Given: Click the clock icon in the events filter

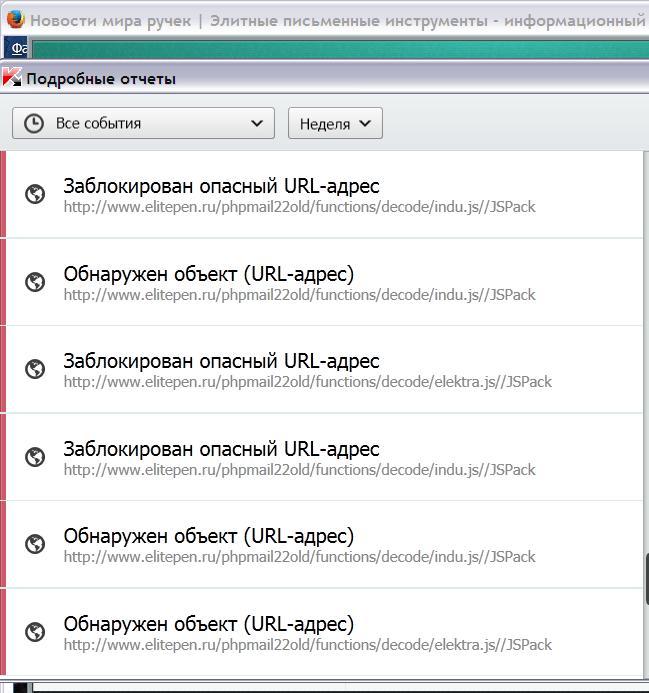Looking at the screenshot, I should click(34, 123).
